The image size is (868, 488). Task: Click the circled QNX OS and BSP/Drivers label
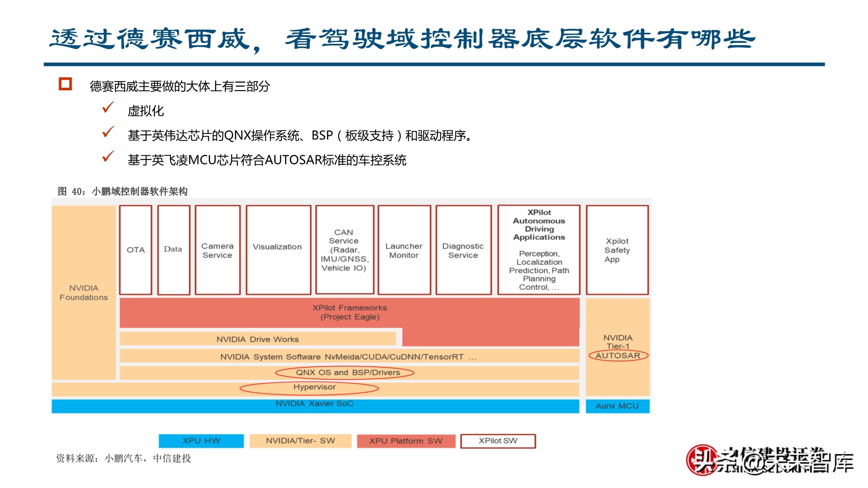click(345, 373)
